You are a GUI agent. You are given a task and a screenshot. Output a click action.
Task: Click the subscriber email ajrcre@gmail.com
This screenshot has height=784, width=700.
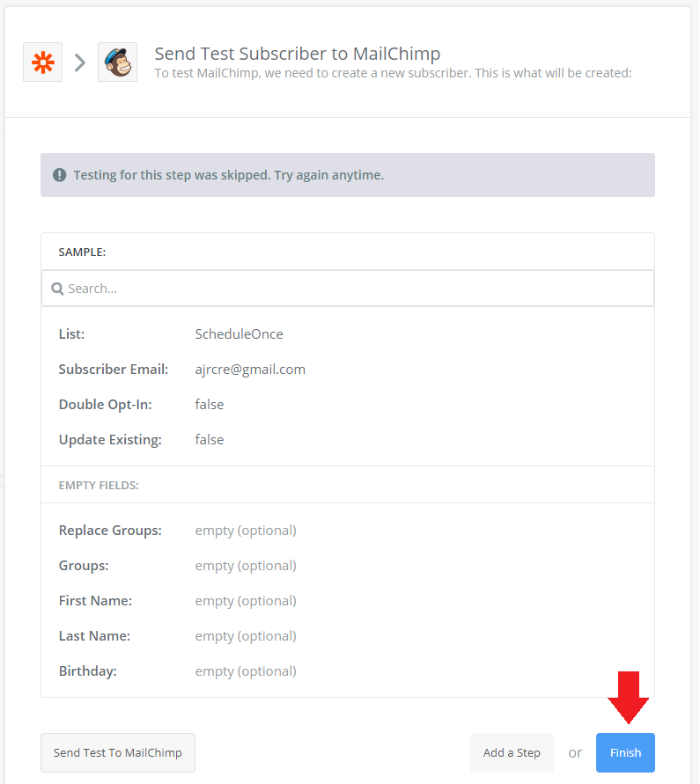pyautogui.click(x=250, y=370)
